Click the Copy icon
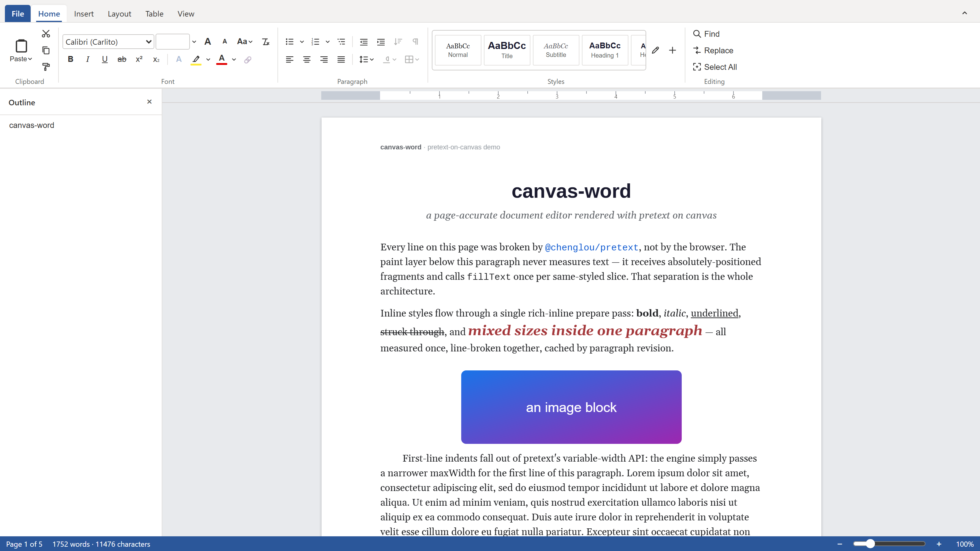The width and height of the screenshot is (980, 551). pos(46,50)
